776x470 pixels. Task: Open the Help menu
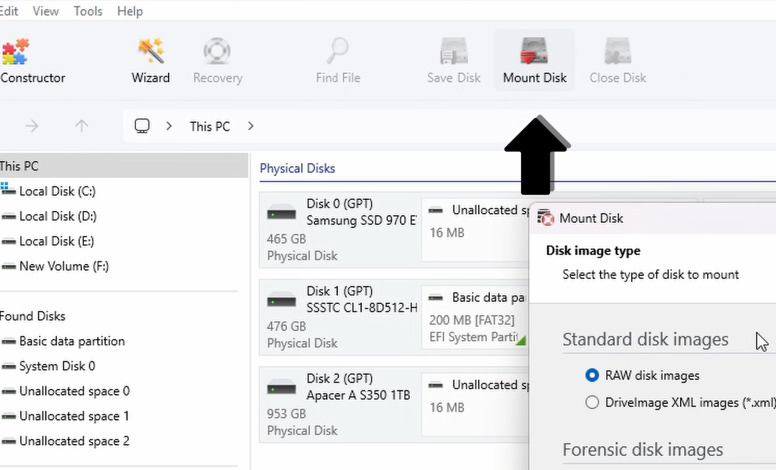pos(130,11)
